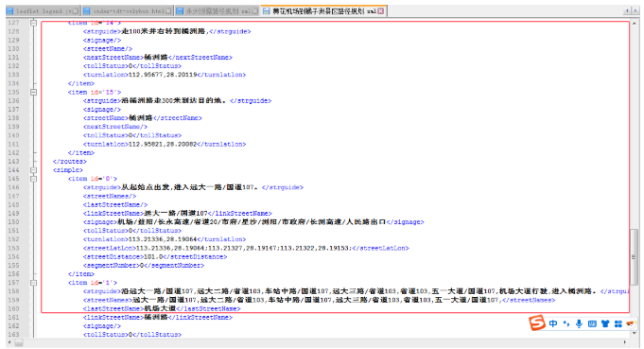Click vertical scrollbar down arrow

634,334
